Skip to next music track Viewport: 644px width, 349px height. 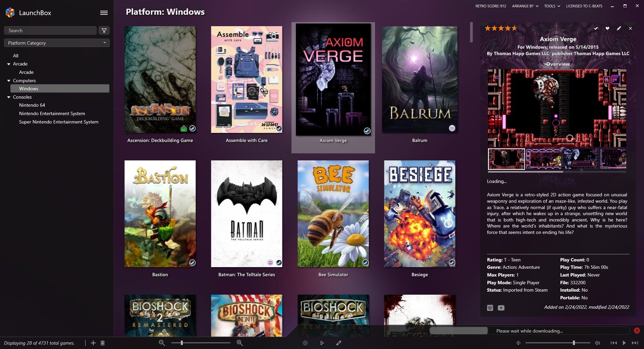[x=635, y=343]
